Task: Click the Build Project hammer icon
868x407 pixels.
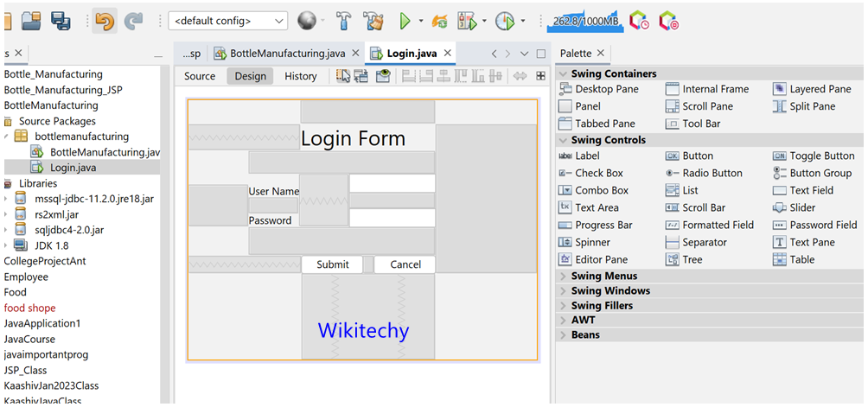Action: tap(341, 20)
